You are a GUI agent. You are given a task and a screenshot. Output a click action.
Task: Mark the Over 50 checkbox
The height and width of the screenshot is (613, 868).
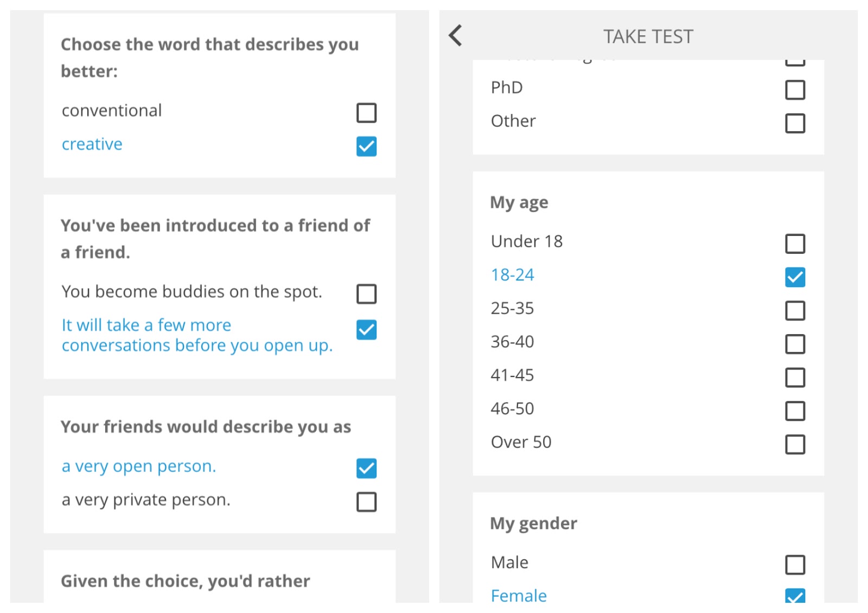click(795, 444)
